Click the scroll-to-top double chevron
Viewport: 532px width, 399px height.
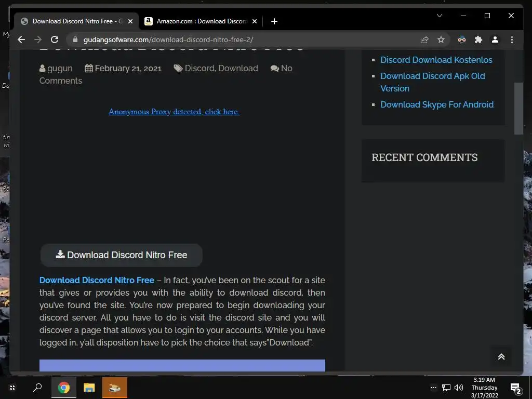pos(501,356)
